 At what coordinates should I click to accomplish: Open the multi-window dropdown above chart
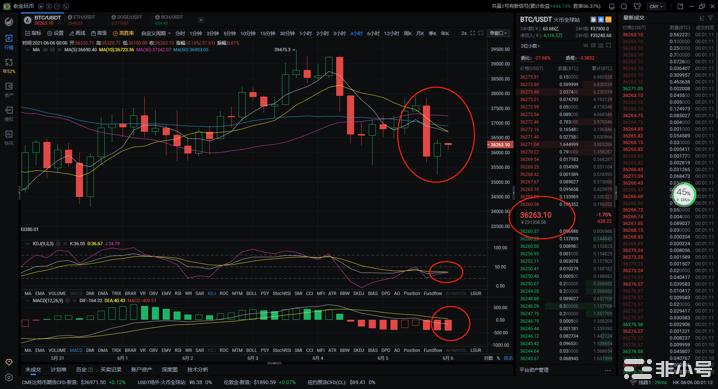[x=498, y=33]
